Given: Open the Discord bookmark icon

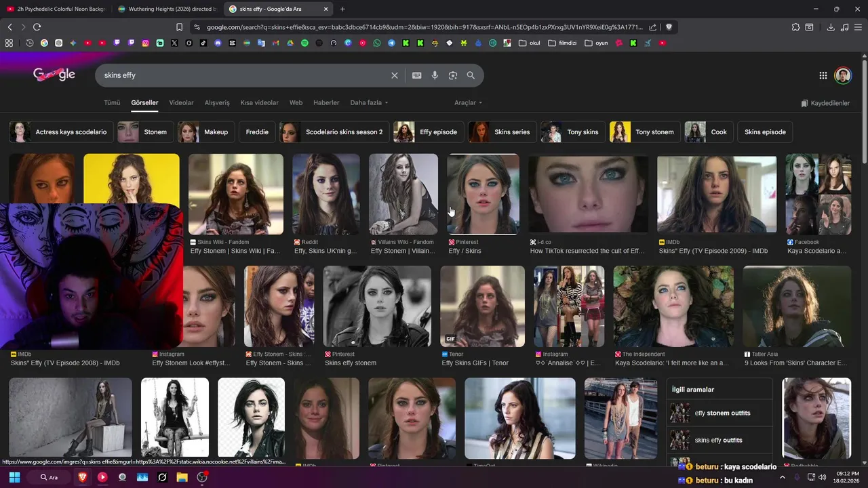Looking at the screenshot, I should coord(218,43).
